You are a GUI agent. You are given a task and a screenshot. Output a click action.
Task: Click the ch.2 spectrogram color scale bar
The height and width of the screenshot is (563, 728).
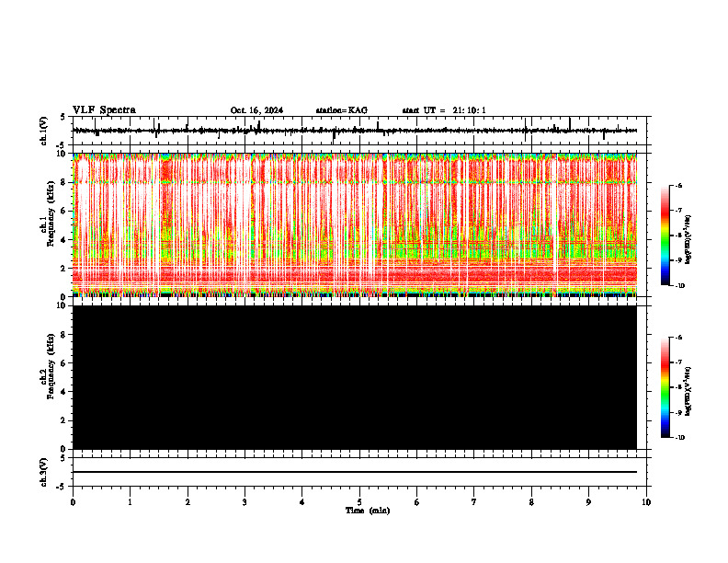click(665, 387)
